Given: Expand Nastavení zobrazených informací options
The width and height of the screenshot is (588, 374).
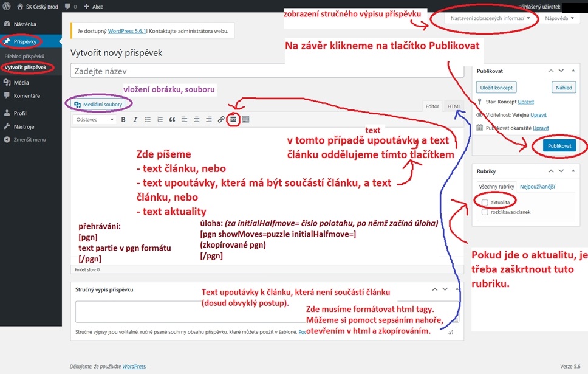Looking at the screenshot, I should coord(490,18).
